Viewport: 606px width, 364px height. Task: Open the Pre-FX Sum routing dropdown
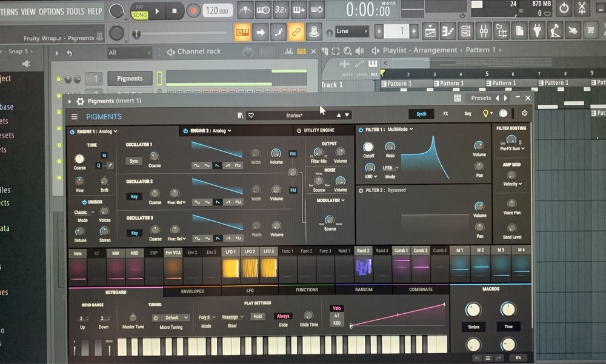pos(512,148)
